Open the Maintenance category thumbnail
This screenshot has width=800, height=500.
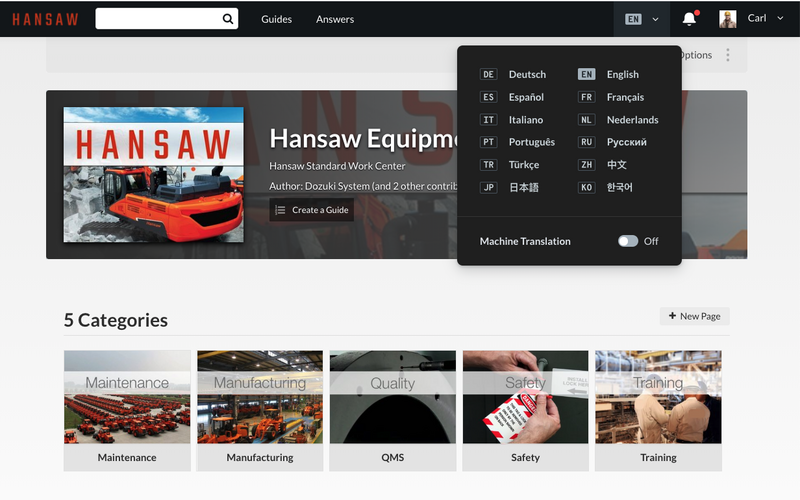click(x=127, y=397)
